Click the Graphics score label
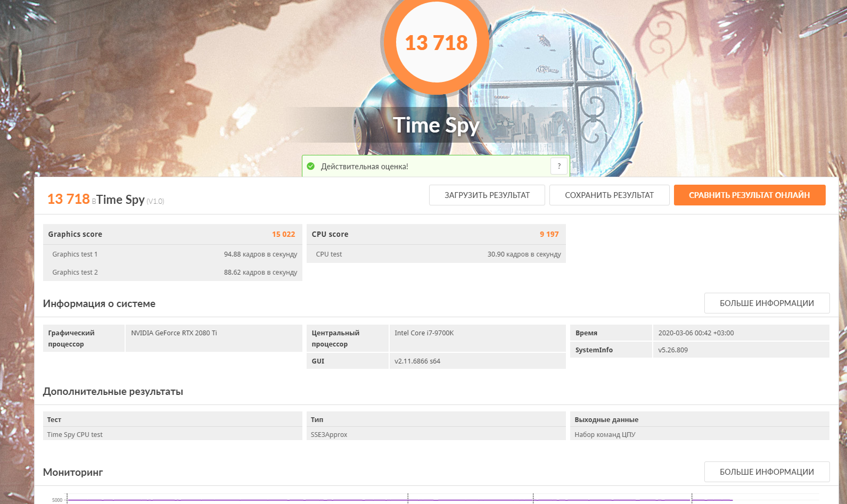 [x=75, y=234]
